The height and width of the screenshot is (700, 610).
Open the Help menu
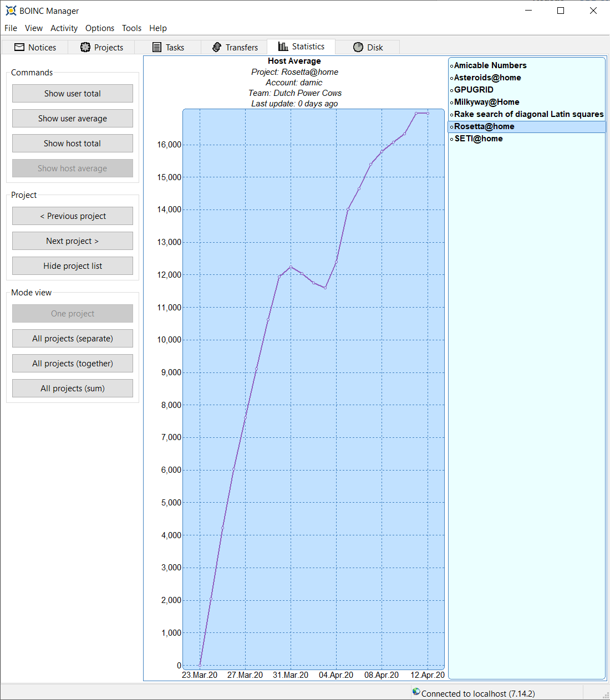158,28
